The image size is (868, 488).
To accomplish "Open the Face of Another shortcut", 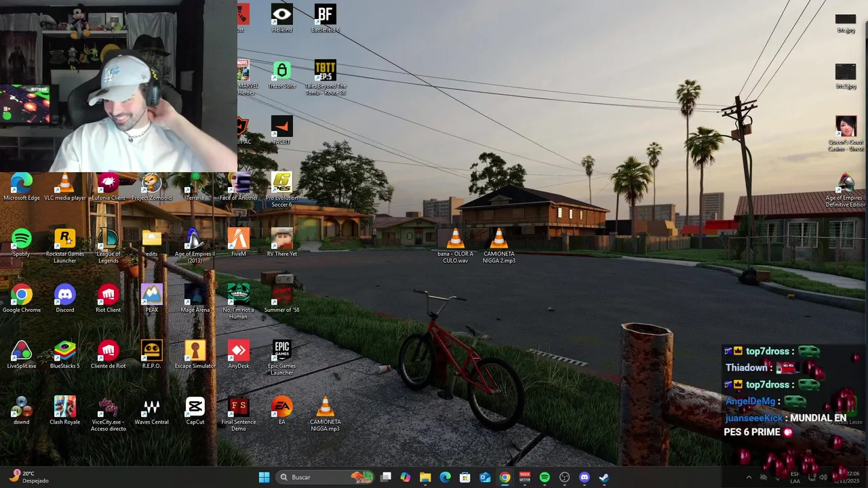I will click(239, 186).
